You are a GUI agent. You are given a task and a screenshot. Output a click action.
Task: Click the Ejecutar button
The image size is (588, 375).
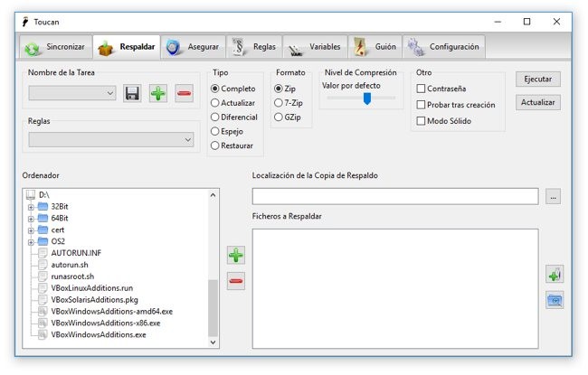tap(537, 79)
